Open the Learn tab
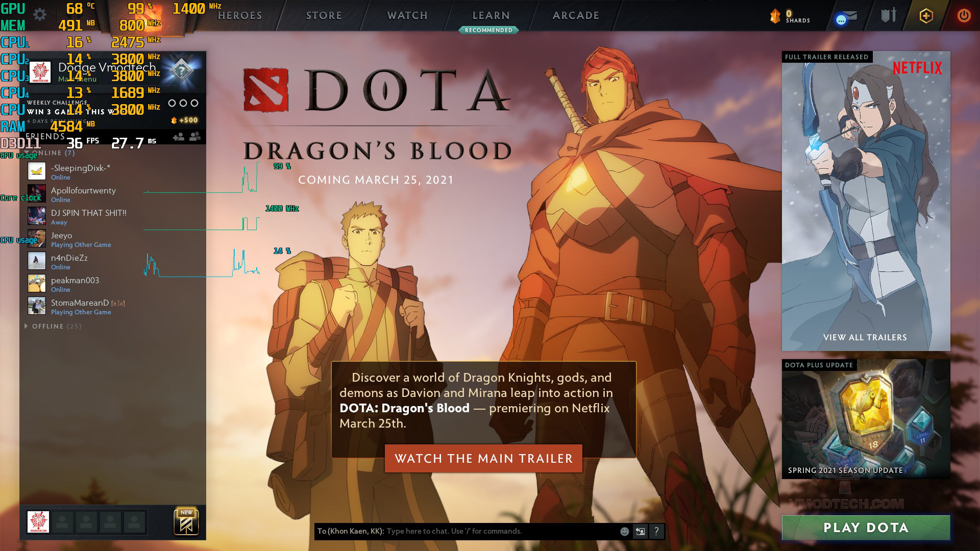 (x=491, y=15)
